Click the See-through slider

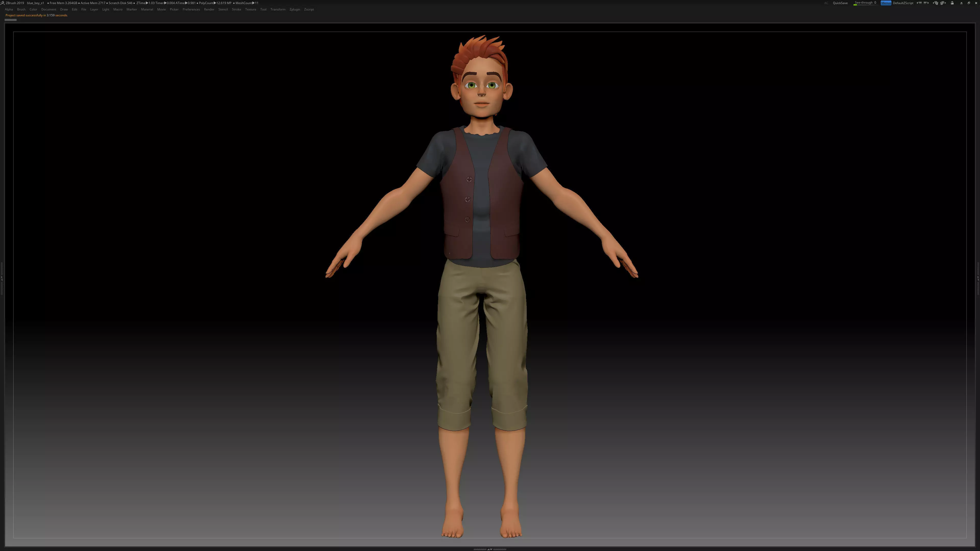coord(865,3)
